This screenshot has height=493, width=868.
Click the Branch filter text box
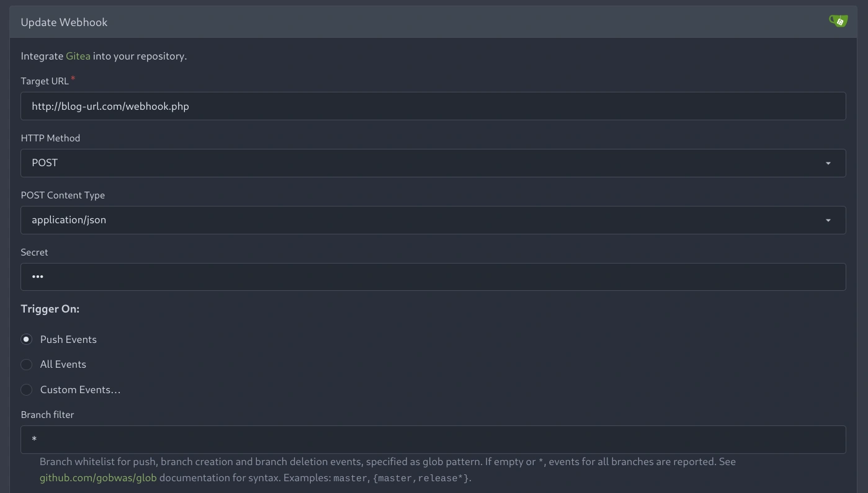coord(433,439)
